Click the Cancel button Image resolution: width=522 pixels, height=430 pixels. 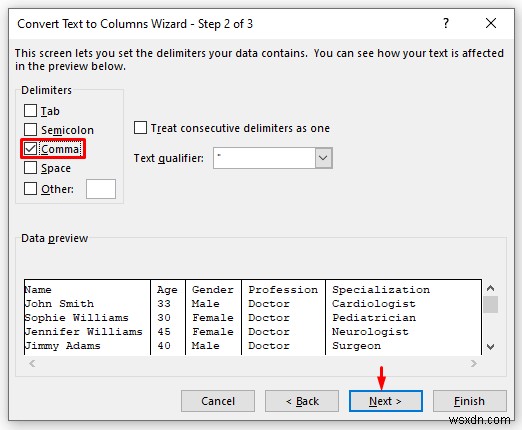click(x=218, y=401)
